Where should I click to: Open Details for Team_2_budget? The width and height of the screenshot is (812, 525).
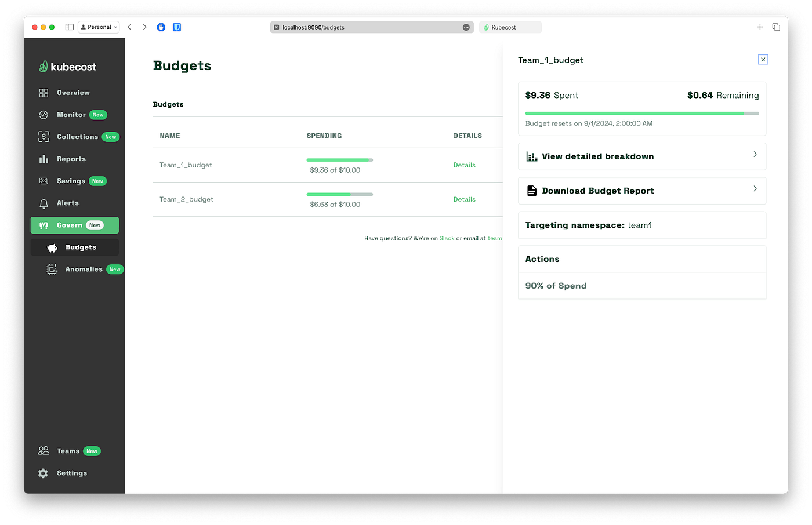click(465, 199)
